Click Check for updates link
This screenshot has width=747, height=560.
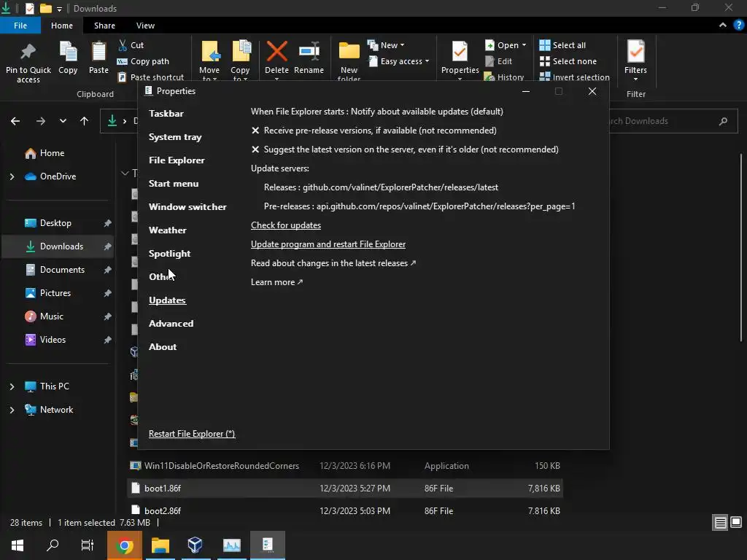tap(286, 225)
